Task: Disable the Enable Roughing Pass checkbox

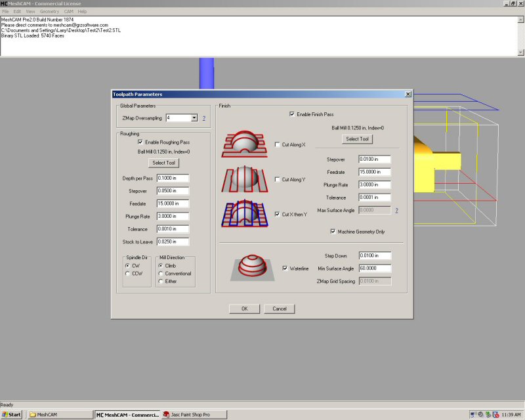Action: pos(140,142)
